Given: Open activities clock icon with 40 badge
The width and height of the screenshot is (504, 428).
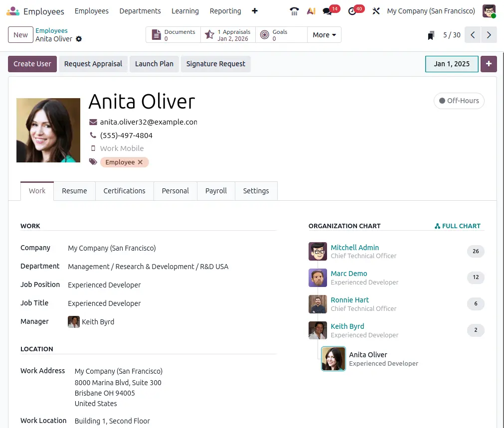Looking at the screenshot, I should click(x=352, y=11).
